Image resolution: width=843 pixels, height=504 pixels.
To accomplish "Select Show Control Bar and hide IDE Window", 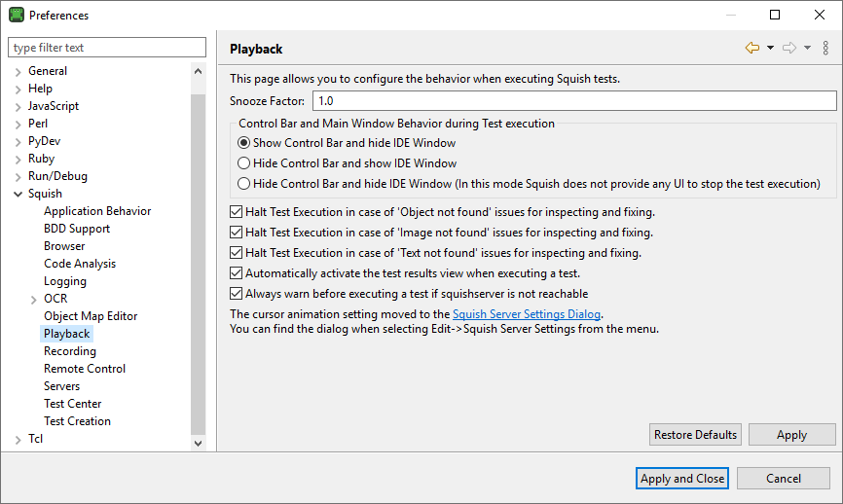I will coord(244,143).
